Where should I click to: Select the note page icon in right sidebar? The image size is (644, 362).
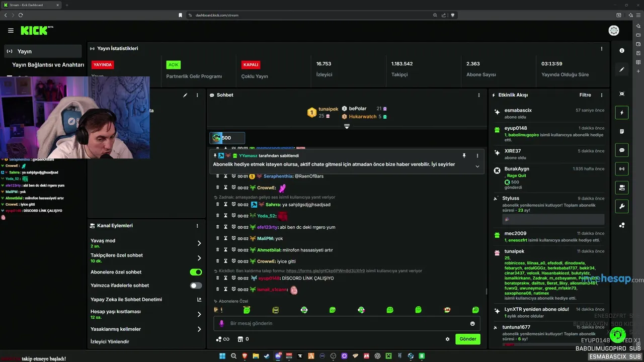[x=622, y=131]
